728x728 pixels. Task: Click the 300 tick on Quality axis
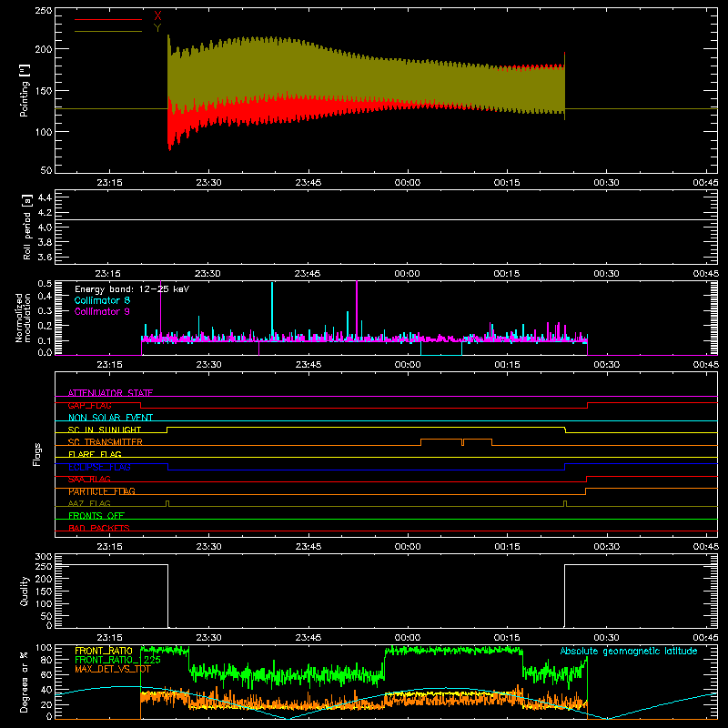44,557
